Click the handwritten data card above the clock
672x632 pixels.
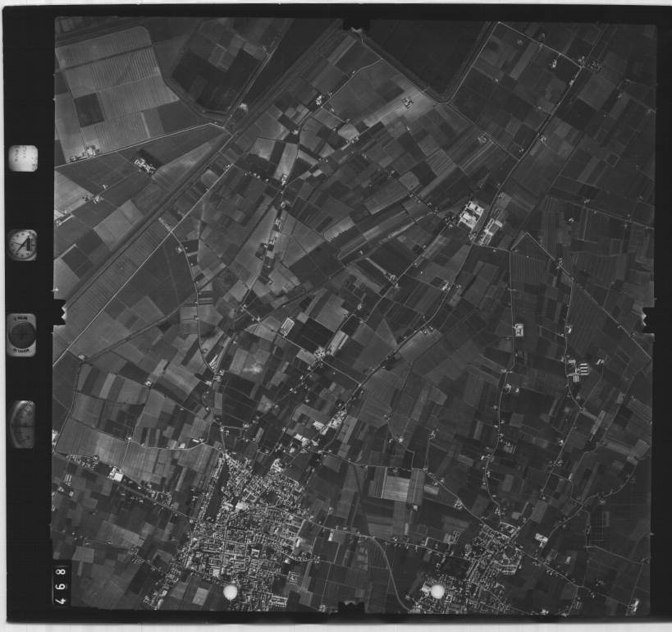(x=23, y=158)
